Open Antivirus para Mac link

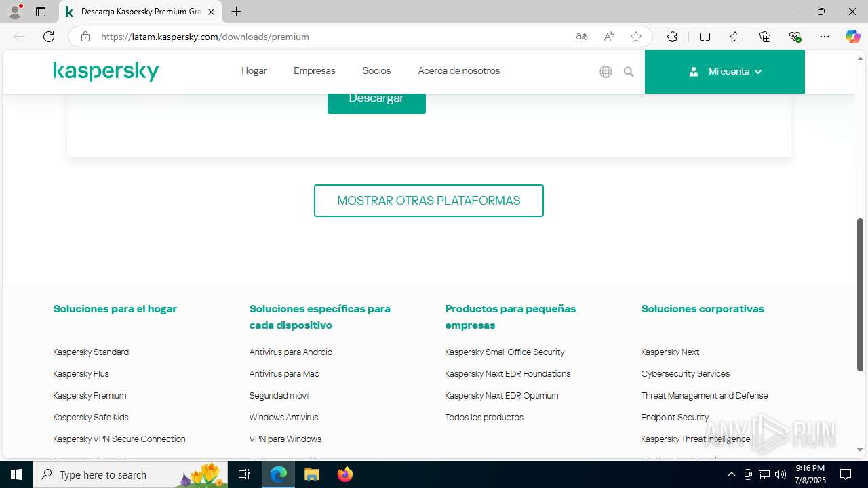(x=284, y=374)
